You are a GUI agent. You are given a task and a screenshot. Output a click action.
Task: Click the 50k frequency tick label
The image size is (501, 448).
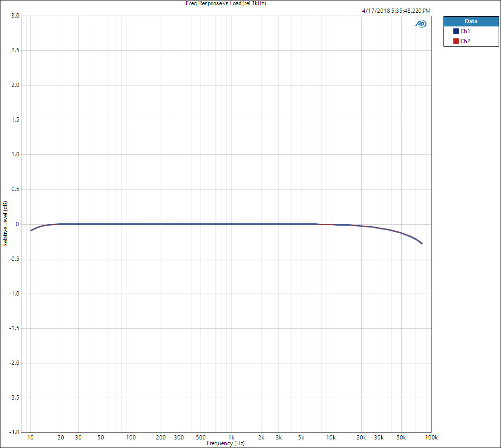[x=401, y=438]
